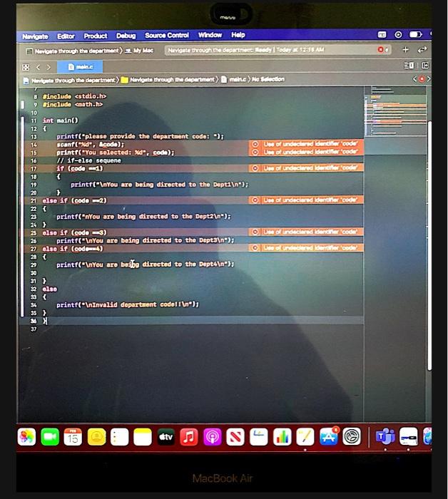Screen dimensions: 448x499
Task: Click the code review swap-arrows button
Action: click(422, 50)
